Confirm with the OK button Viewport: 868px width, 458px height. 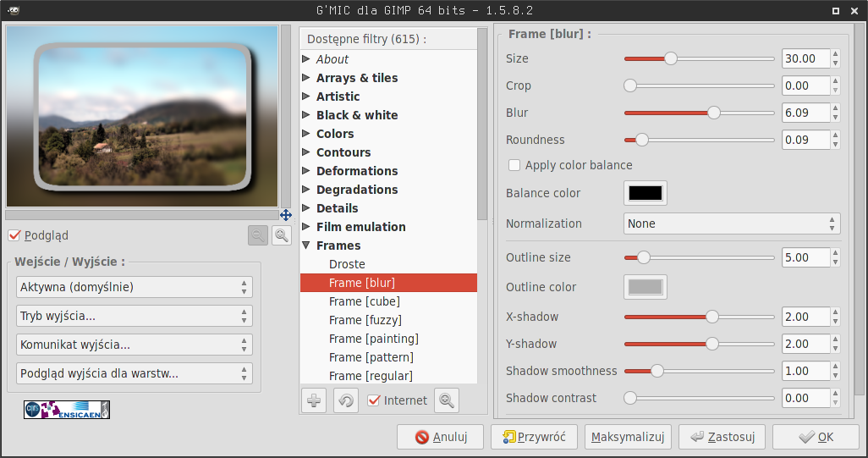816,437
